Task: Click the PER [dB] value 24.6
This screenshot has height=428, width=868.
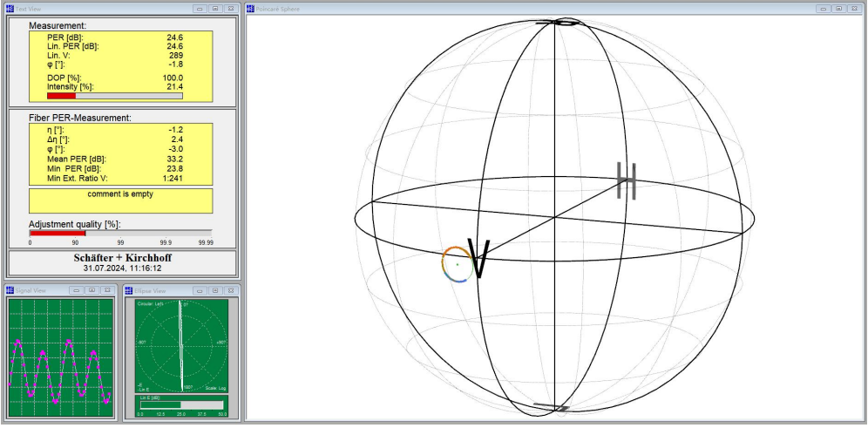Action: tap(175, 37)
